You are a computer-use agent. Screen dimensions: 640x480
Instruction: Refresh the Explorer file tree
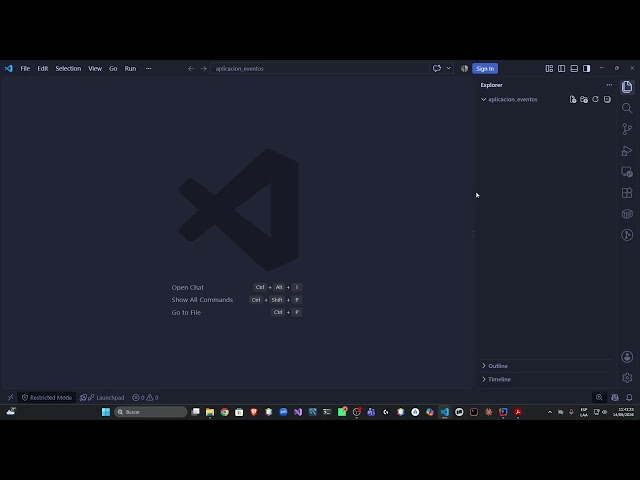pos(596,100)
